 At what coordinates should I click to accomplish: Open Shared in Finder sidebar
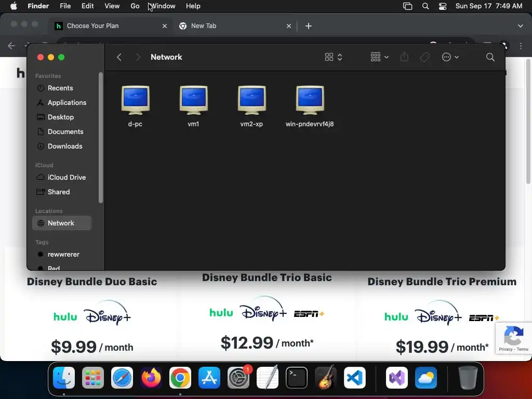point(61,192)
